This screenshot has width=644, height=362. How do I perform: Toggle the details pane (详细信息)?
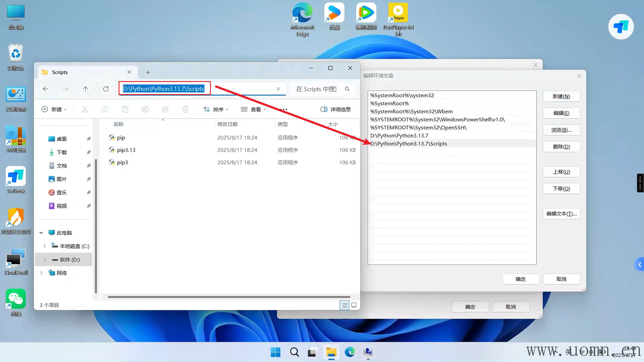coord(335,109)
